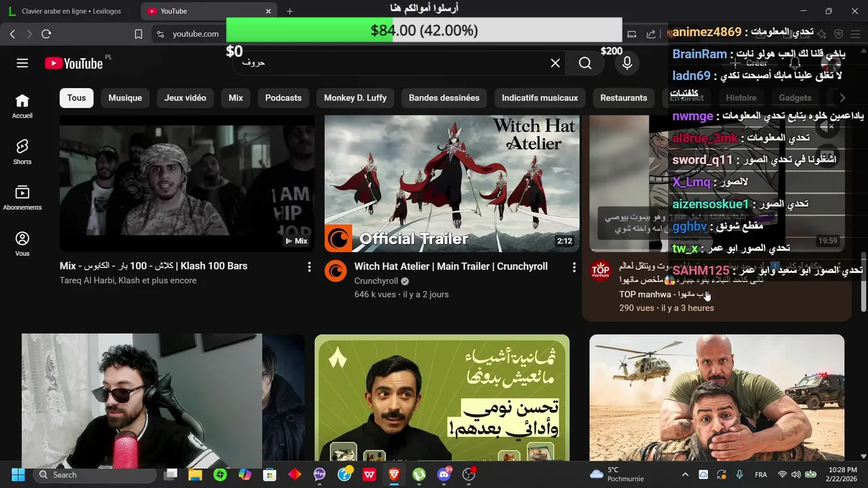
Task: Filter by Jeux vidéo chip
Action: pos(185,98)
